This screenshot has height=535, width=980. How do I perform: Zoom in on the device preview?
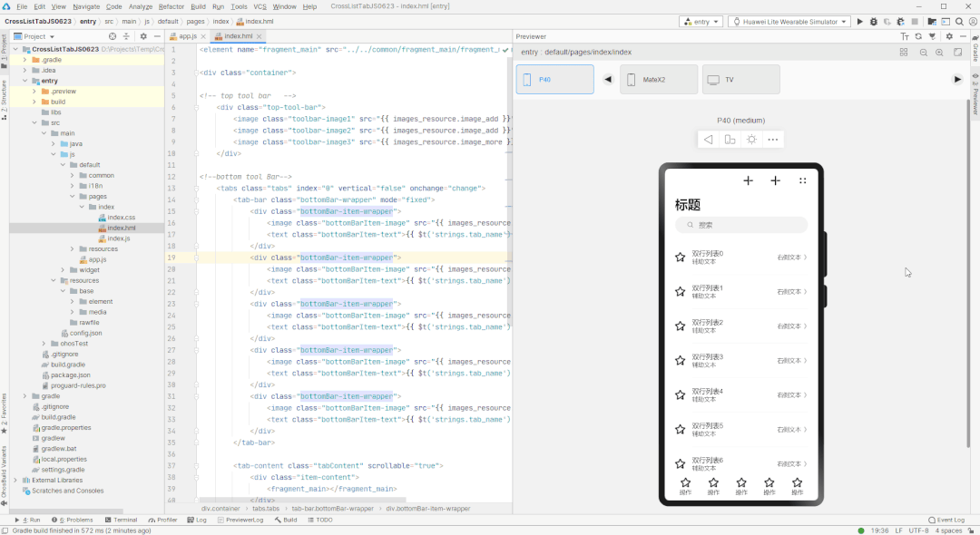pyautogui.click(x=938, y=52)
